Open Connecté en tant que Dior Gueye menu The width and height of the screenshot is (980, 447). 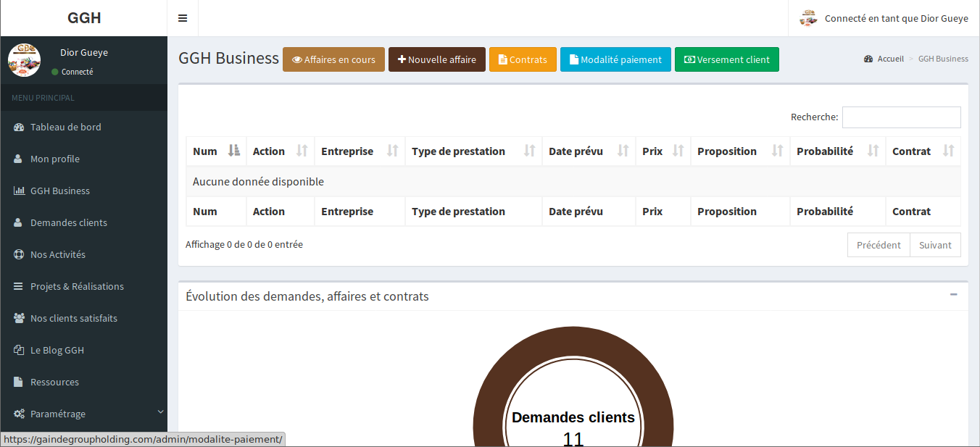884,18
